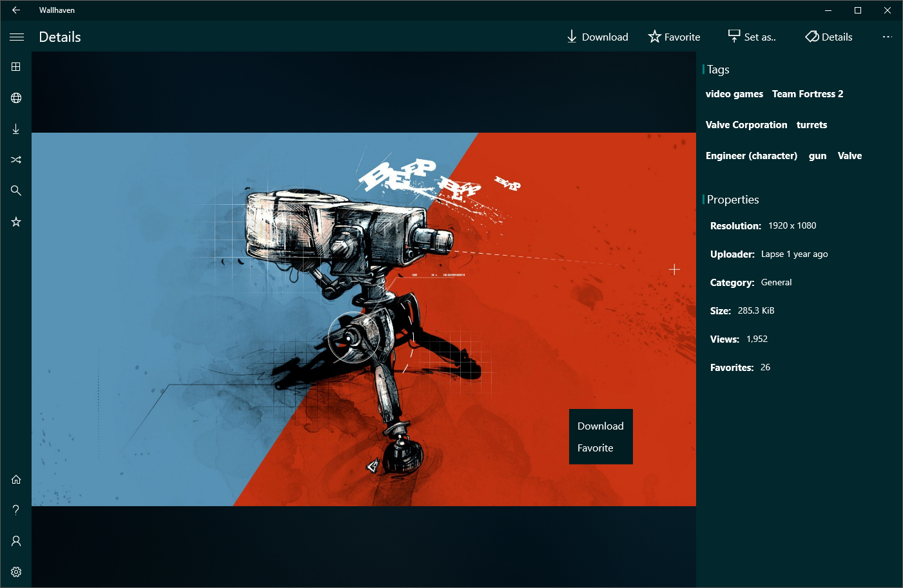Select the 'Valve Corporation' tag

pos(746,125)
